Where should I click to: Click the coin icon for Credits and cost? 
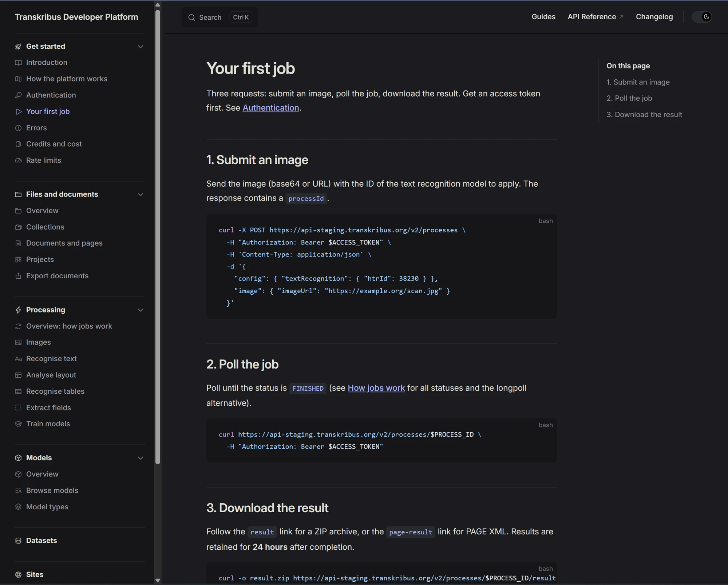tap(18, 144)
